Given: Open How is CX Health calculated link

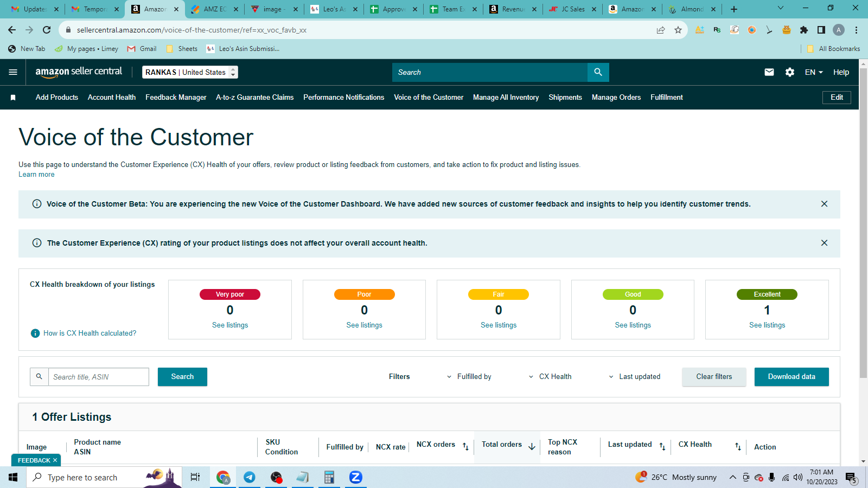Looking at the screenshot, I should (90, 333).
